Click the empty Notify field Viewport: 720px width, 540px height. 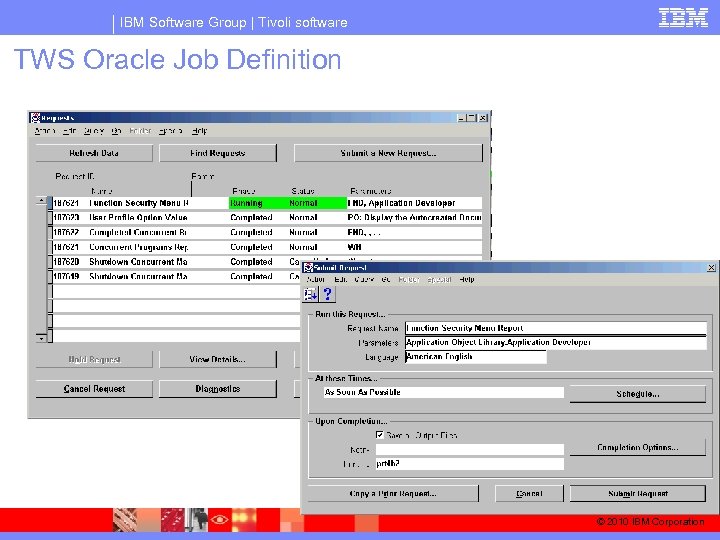click(470, 450)
